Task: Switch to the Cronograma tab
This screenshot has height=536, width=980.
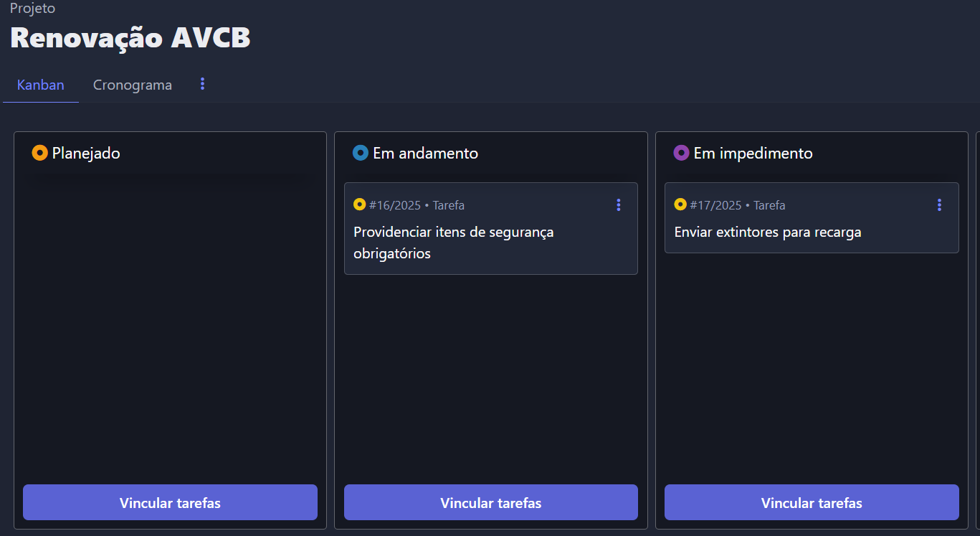Action: [133, 85]
